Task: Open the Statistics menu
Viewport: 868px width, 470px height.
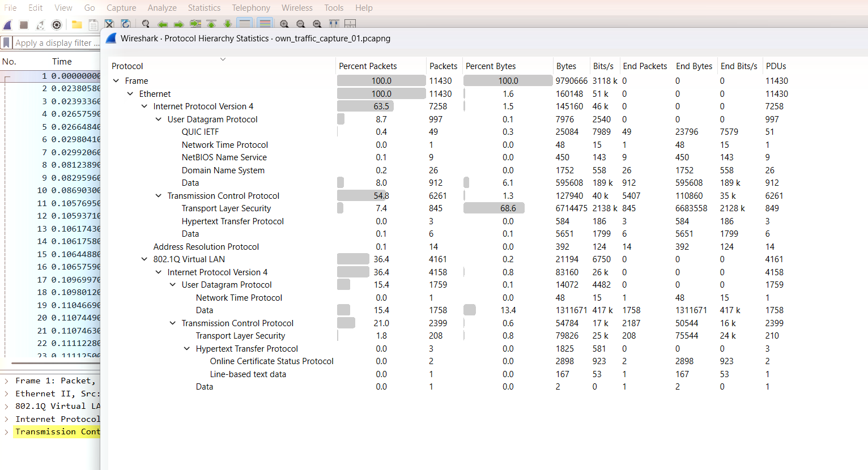Action: [x=204, y=8]
